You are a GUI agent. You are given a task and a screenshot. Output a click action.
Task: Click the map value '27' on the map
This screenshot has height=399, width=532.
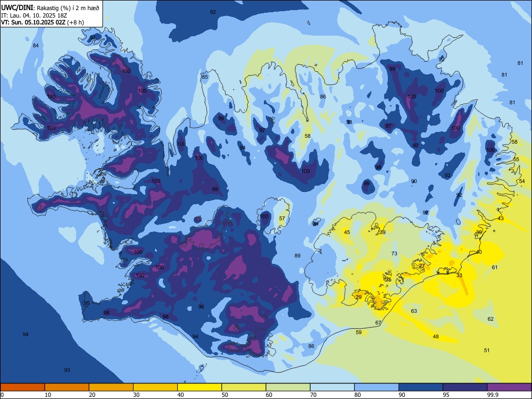point(422,265)
